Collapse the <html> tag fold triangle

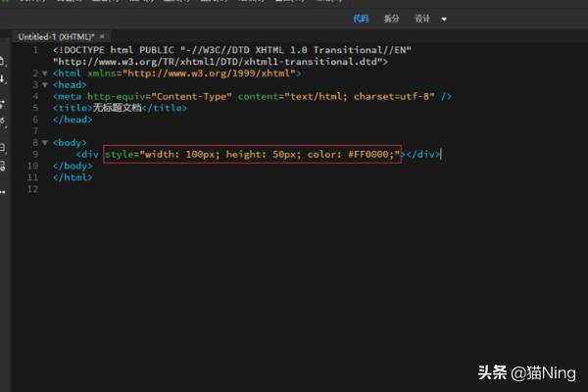[45, 73]
